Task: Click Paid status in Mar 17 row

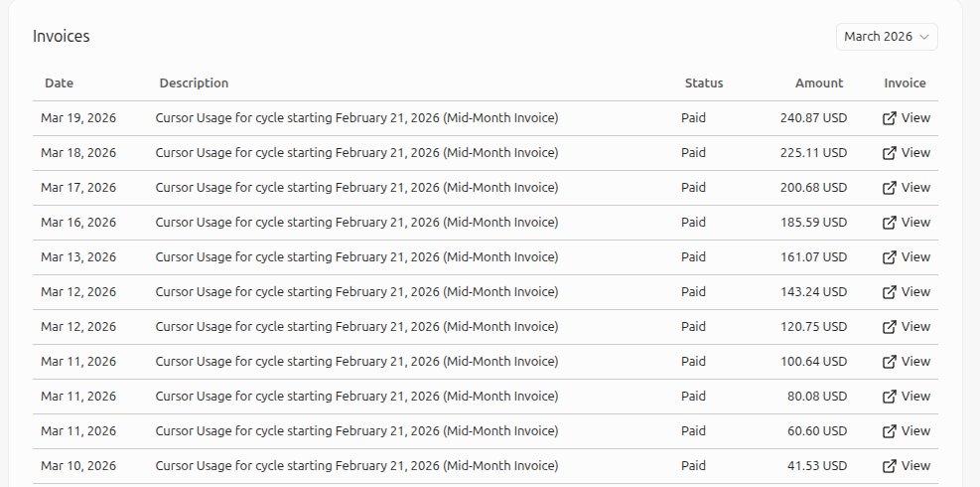Action: point(693,187)
